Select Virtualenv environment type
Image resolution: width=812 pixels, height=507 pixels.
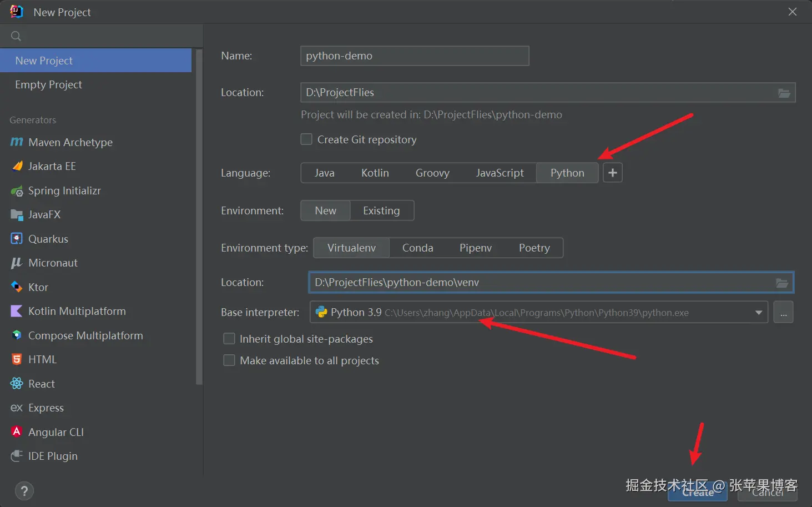click(x=351, y=248)
